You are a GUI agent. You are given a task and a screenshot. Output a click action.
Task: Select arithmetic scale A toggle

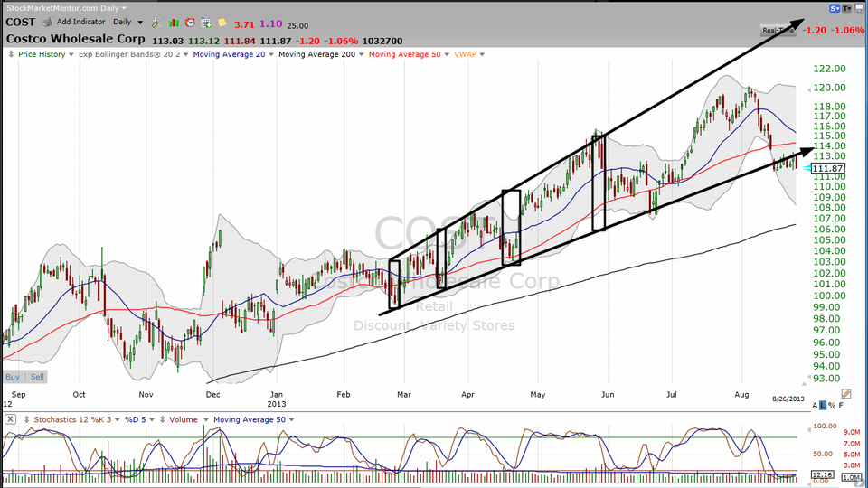(815, 406)
